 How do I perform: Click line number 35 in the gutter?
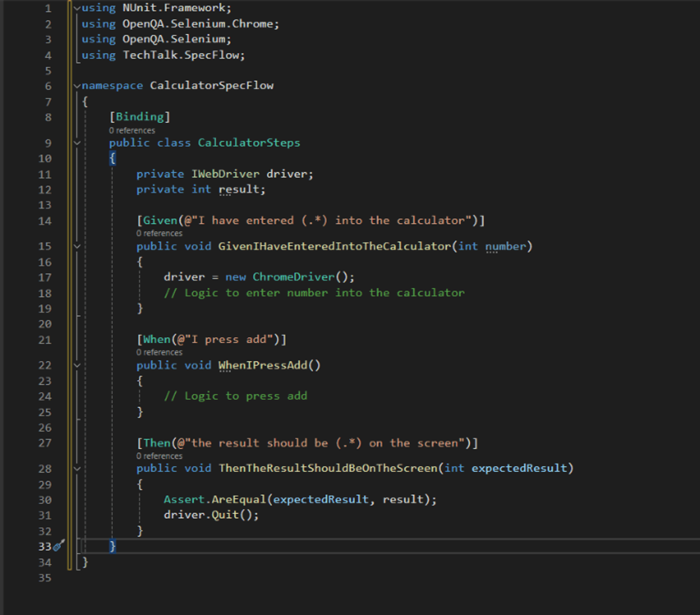(x=45, y=578)
